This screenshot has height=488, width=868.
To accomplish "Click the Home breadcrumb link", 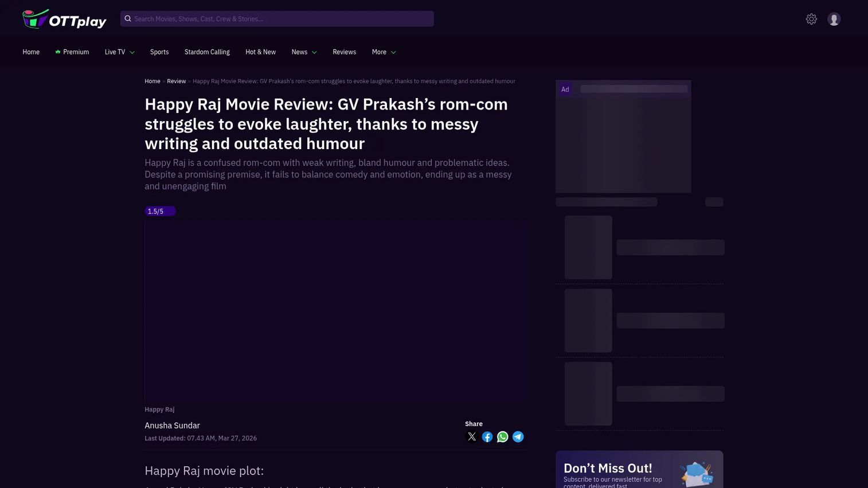I will (x=153, y=81).
